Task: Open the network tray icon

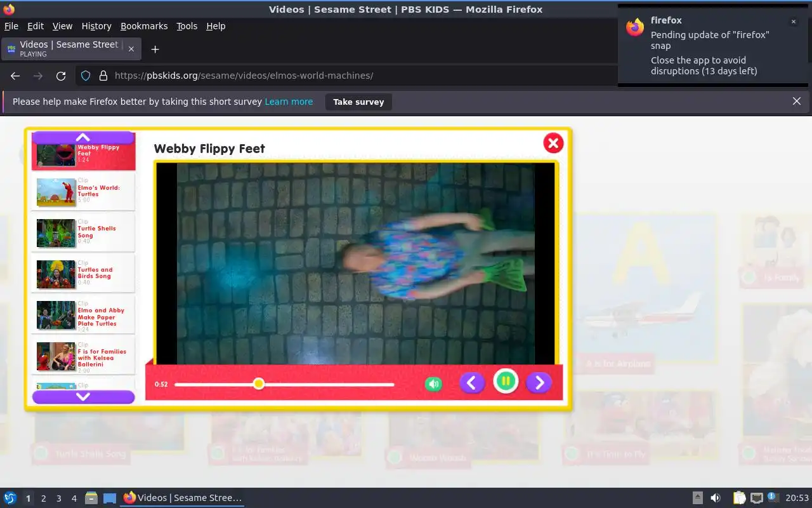Action: (756, 498)
